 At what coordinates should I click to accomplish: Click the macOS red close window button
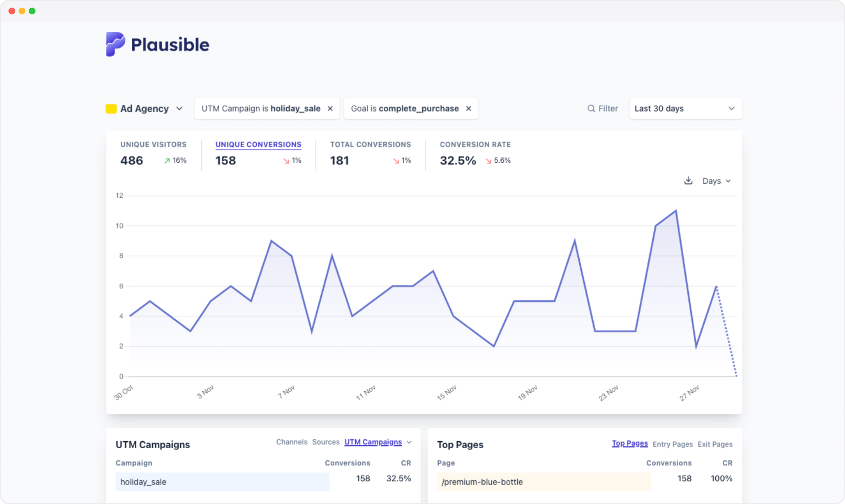point(12,11)
